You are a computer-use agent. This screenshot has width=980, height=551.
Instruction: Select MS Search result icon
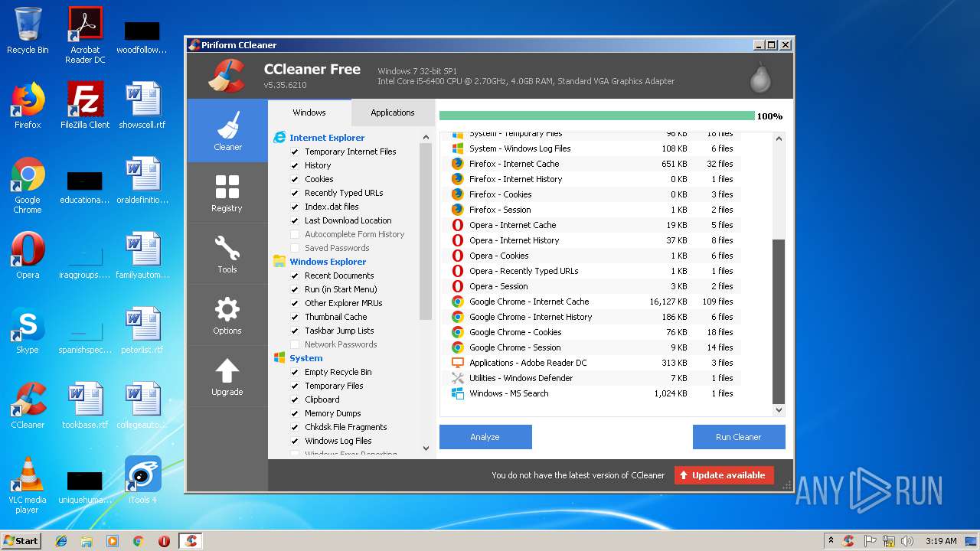[x=458, y=393]
